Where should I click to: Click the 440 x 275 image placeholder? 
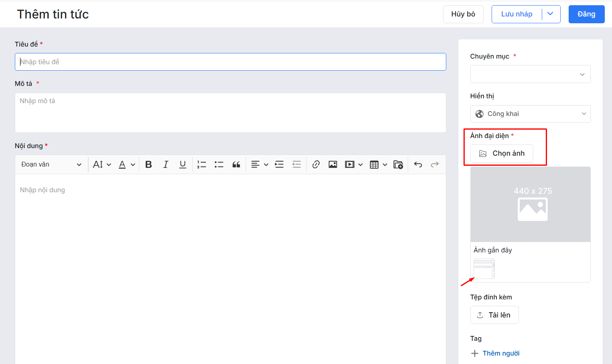[x=530, y=204]
